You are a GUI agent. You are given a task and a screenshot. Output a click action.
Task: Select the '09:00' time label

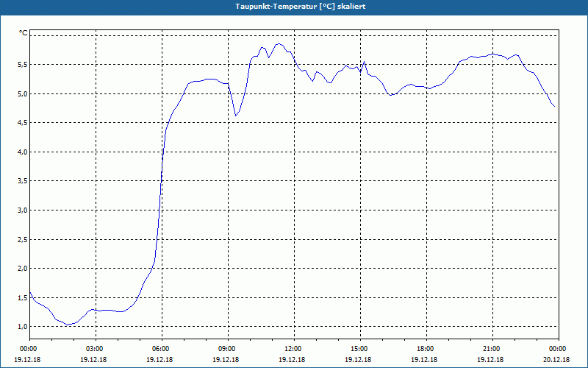pos(228,349)
